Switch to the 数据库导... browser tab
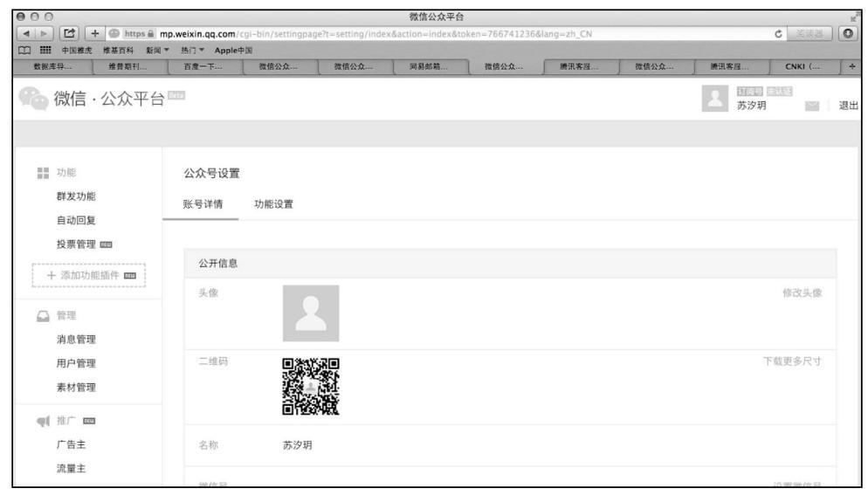This screenshot has height=495, width=868. click(53, 66)
